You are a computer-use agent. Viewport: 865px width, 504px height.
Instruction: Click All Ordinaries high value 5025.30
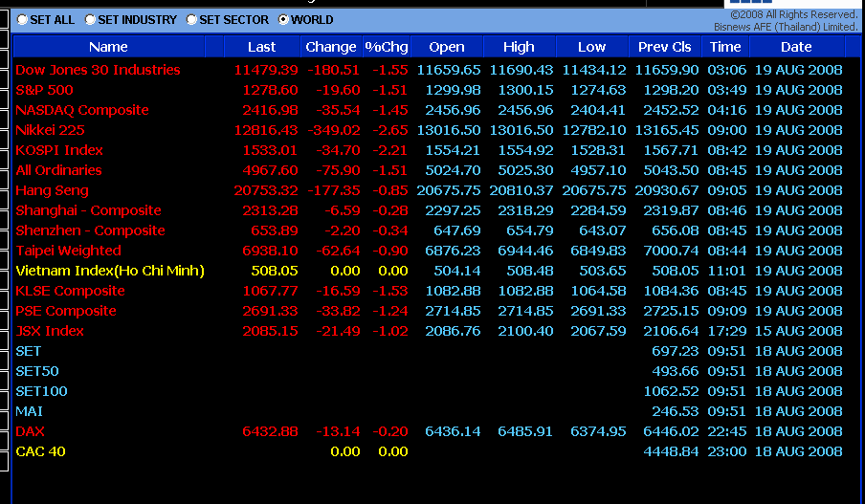pyautogui.click(x=525, y=170)
